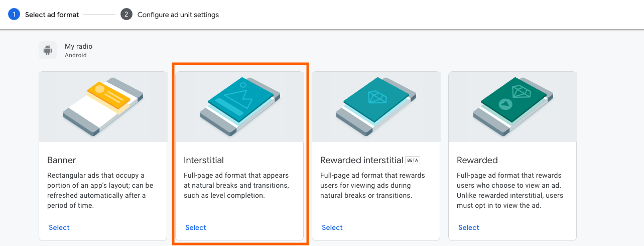Screen dimensions: 644x246
Task: Click the Banner card title
Action: [62, 160]
